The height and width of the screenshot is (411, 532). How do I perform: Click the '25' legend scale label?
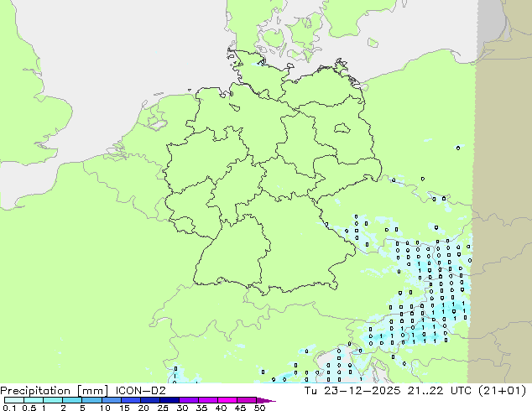[163, 408]
